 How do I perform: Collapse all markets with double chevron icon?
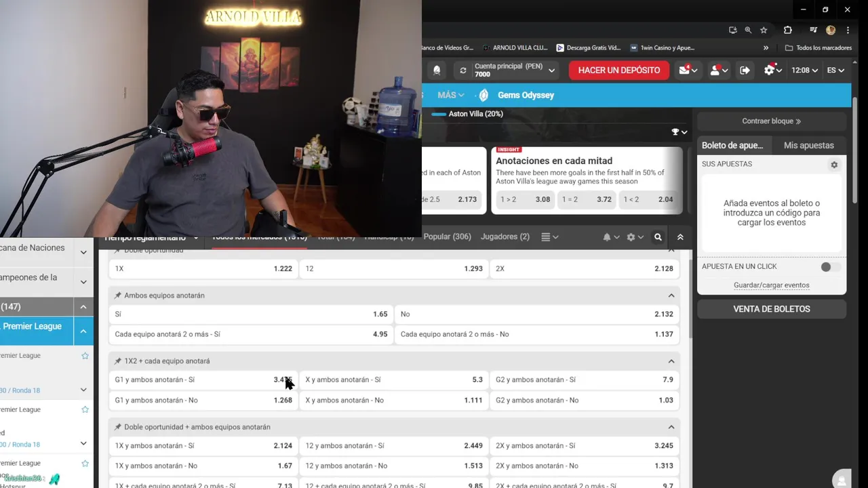click(680, 237)
